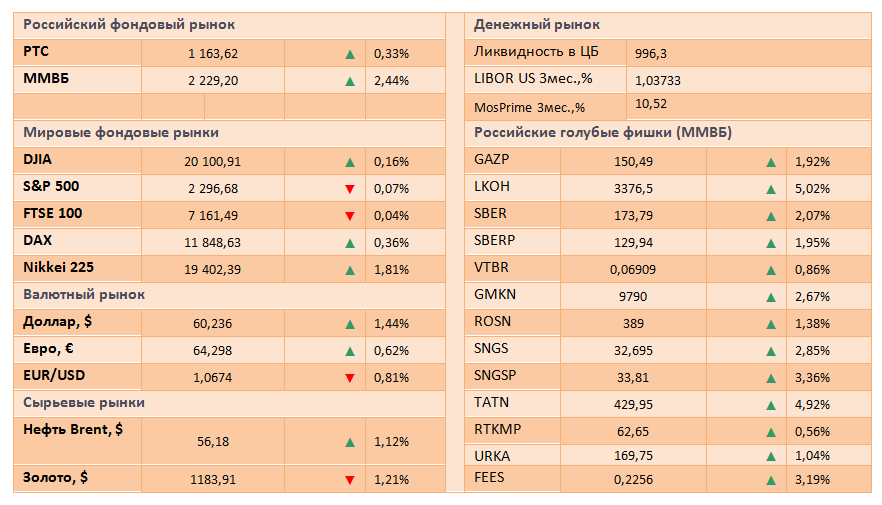Click the green up arrow beside РТС
The height and width of the screenshot is (505, 882).
pos(350,54)
